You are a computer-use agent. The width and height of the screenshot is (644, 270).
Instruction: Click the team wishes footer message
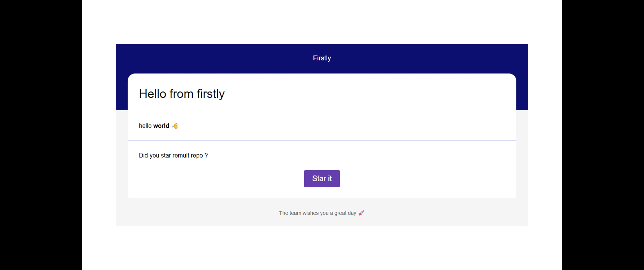(x=317, y=213)
